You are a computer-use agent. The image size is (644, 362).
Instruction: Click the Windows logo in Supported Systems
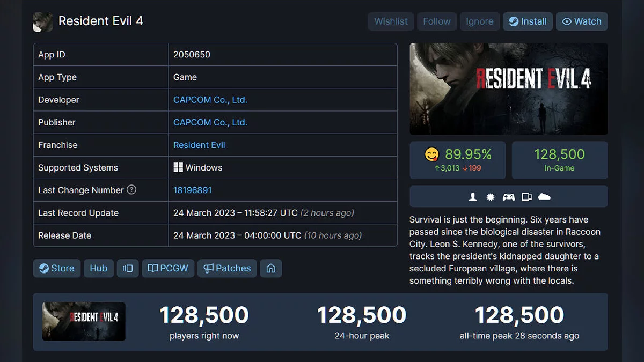tap(178, 167)
